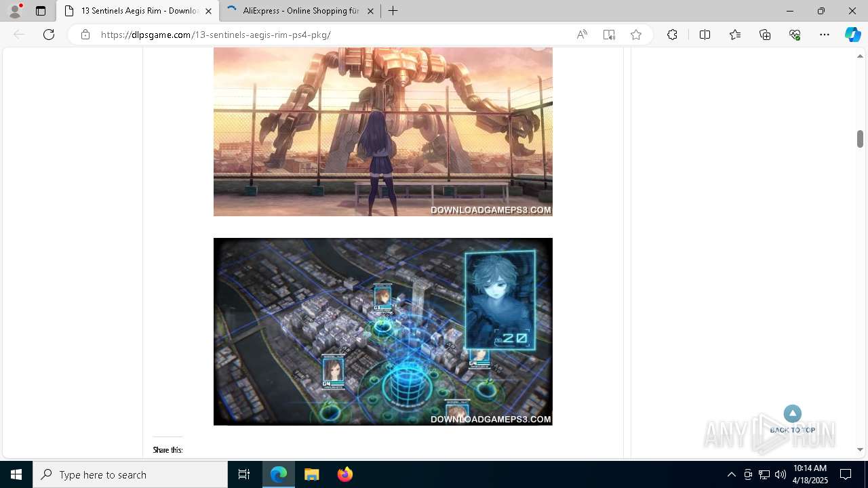Close the AliExpress tab
The height and width of the screenshot is (488, 868).
(x=370, y=11)
